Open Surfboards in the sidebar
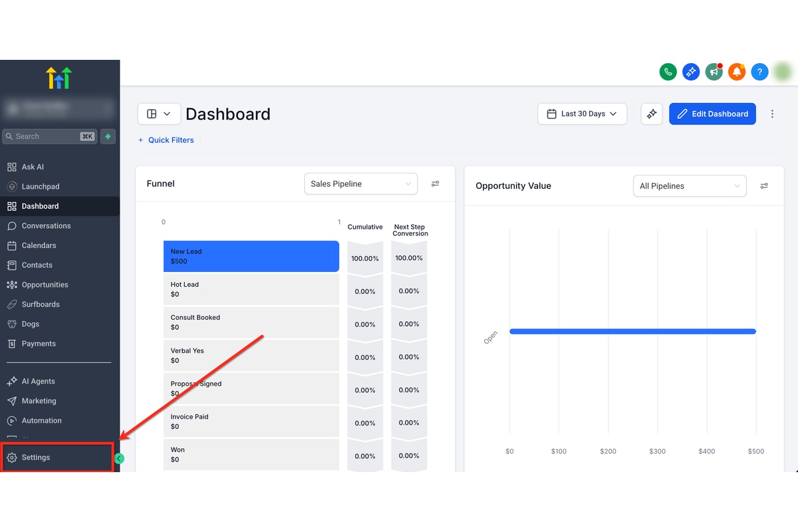The width and height of the screenshot is (798, 532). [x=60, y=305]
